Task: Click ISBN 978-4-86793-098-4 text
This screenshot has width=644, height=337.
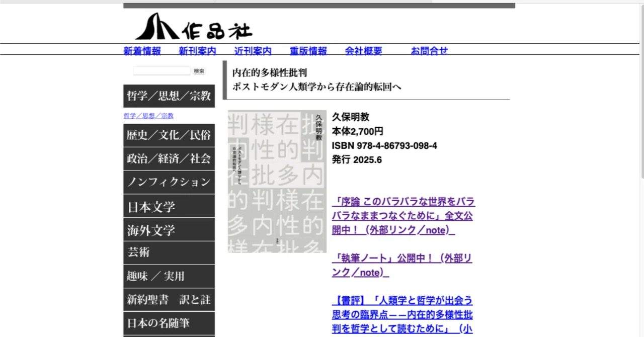Action: click(x=384, y=146)
